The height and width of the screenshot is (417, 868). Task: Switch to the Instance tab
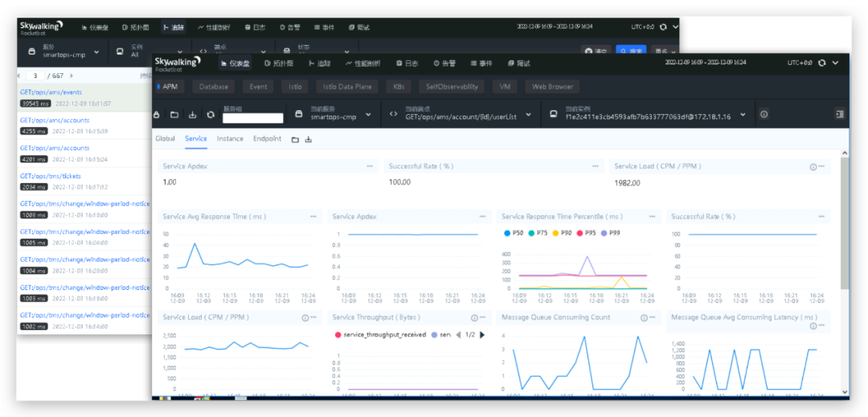tap(230, 139)
